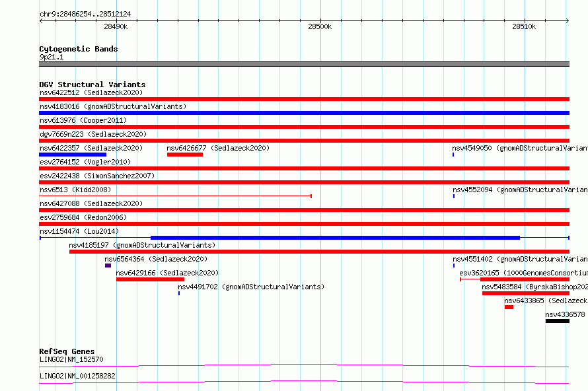Click the thin red nsv6513 variant line
The height and width of the screenshot is (391, 588).
(x=176, y=196)
